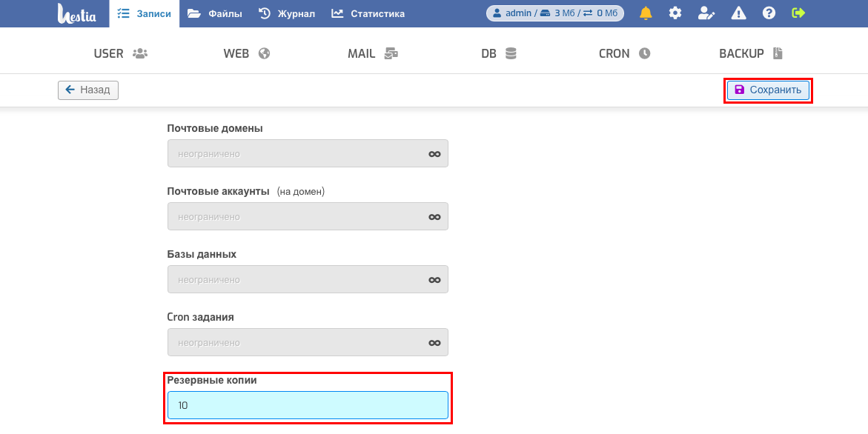Screen dimensions: 868x434
Task: Toggle unlimited for Почтовые аккаунты
Action: (x=434, y=217)
